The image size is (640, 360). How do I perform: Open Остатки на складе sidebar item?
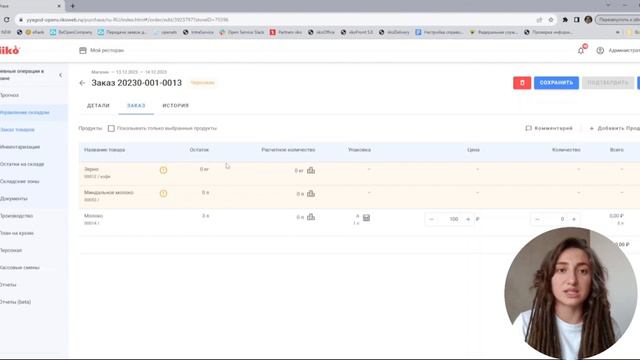[22, 164]
